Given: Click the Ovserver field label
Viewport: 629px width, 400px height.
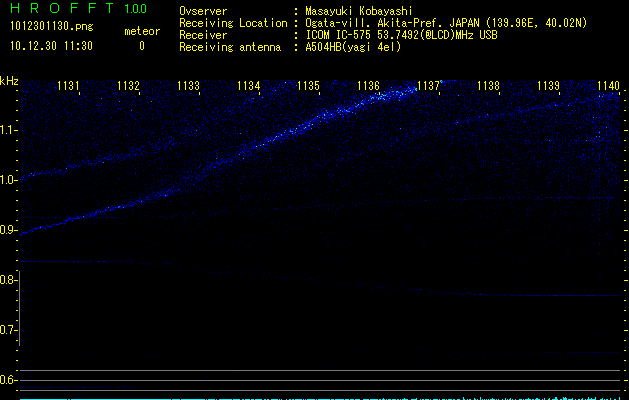Looking at the screenshot, I should coord(203,11).
